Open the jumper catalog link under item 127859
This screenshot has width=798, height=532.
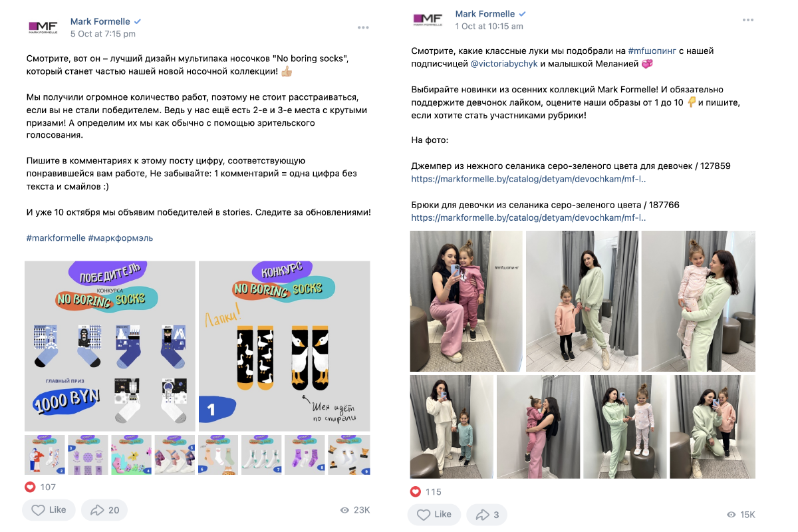coord(529,179)
